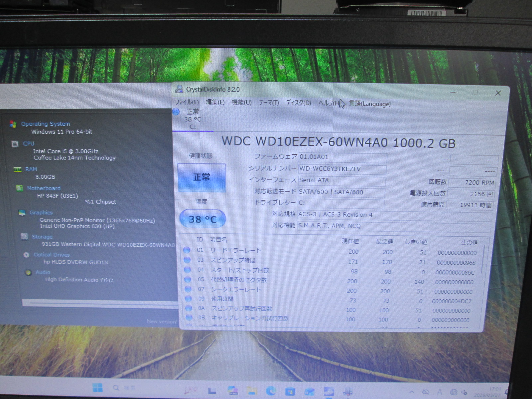Select the C: drive status tab
The image size is (532, 399).
pyautogui.click(x=192, y=119)
